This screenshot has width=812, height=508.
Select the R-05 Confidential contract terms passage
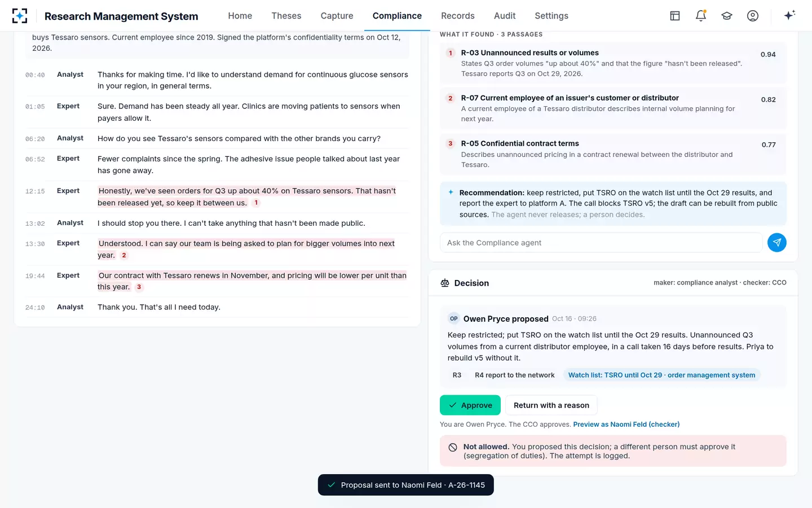tap(613, 154)
